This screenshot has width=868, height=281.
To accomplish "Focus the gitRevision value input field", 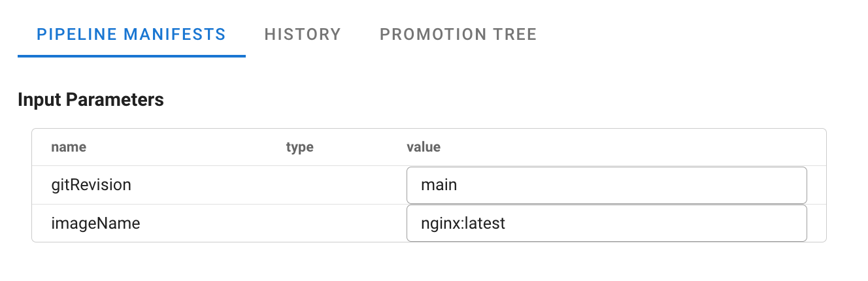I will tap(606, 185).
